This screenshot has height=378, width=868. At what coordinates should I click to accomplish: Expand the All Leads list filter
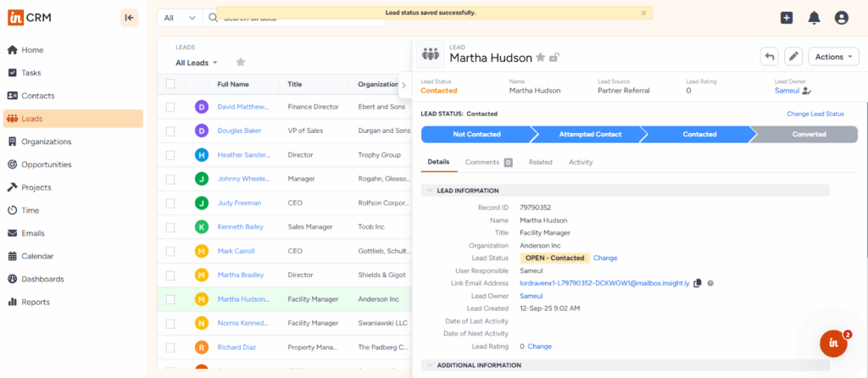click(197, 63)
